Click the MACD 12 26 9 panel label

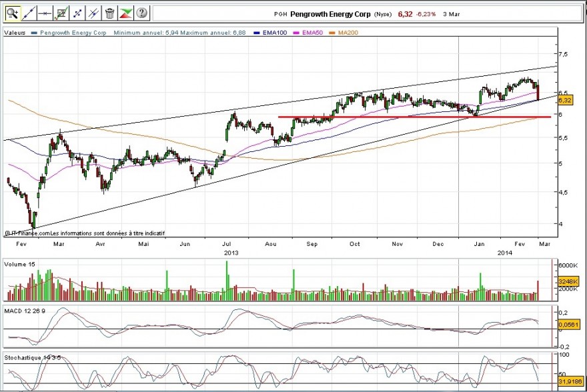pyautogui.click(x=25, y=311)
